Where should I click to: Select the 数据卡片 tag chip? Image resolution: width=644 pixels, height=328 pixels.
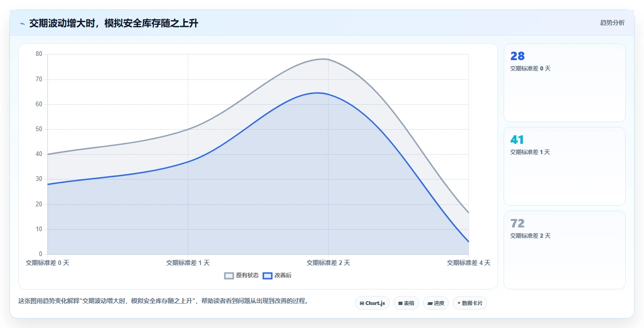(469, 303)
